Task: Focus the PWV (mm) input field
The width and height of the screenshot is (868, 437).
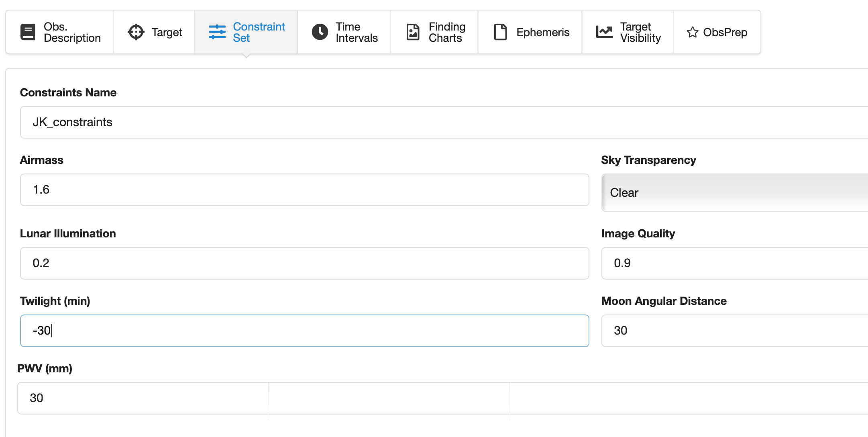Action: click(143, 398)
